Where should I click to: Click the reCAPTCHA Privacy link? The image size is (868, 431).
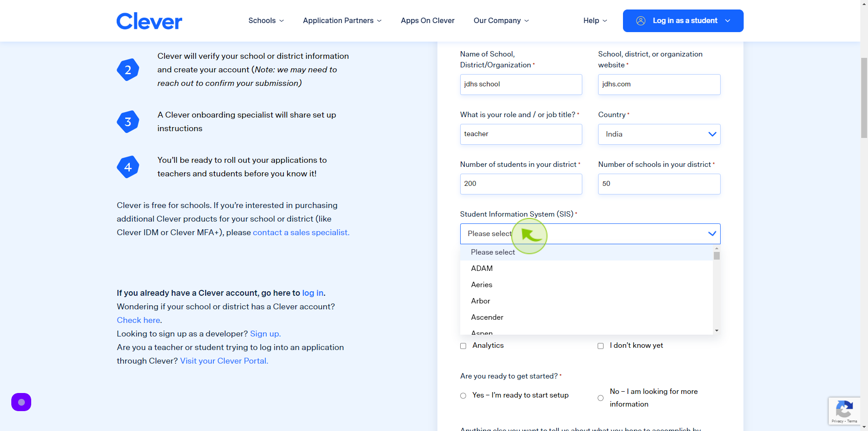point(837,421)
